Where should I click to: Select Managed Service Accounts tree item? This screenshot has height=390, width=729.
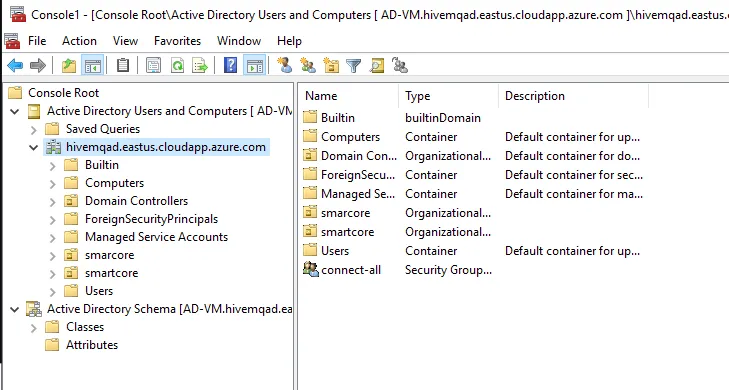[x=156, y=237]
